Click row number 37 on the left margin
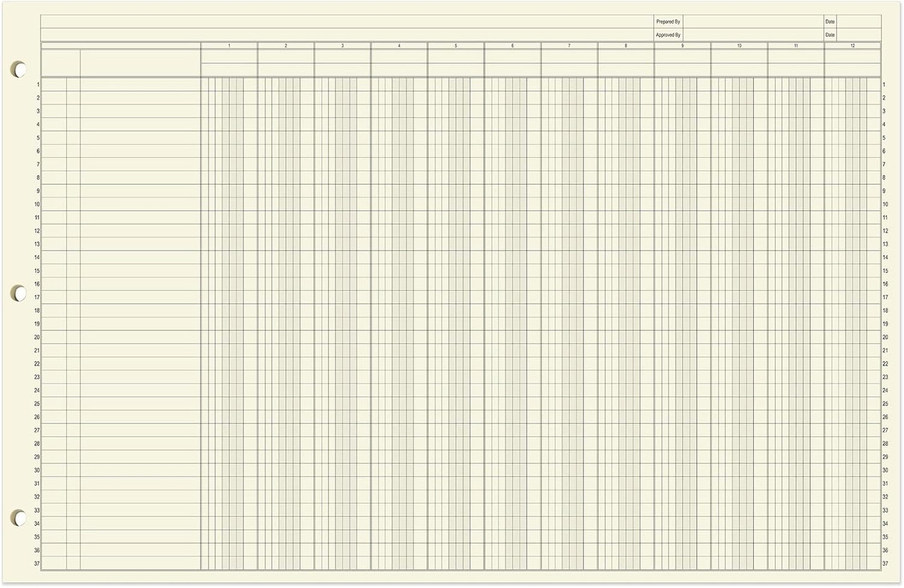The image size is (904, 588). (x=36, y=563)
